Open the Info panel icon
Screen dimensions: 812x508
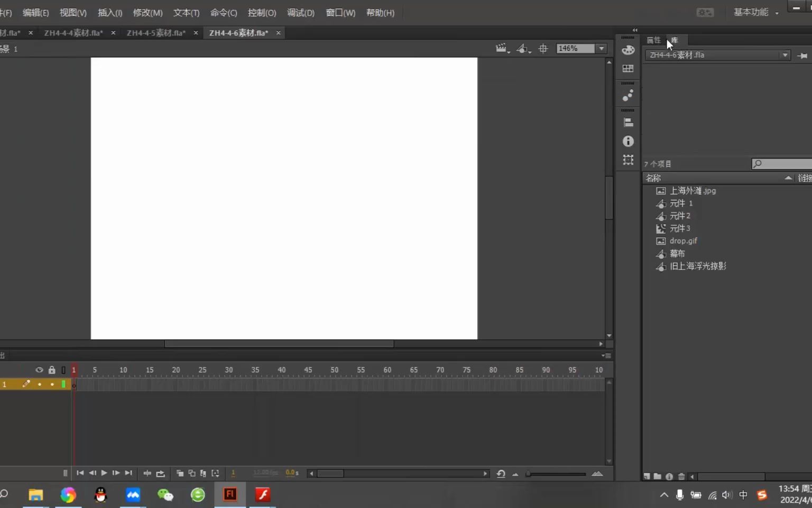(628, 141)
